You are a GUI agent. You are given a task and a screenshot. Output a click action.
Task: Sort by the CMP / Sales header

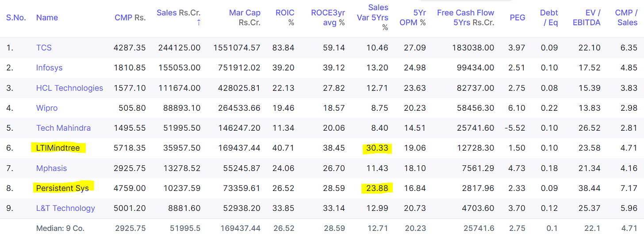(626, 18)
